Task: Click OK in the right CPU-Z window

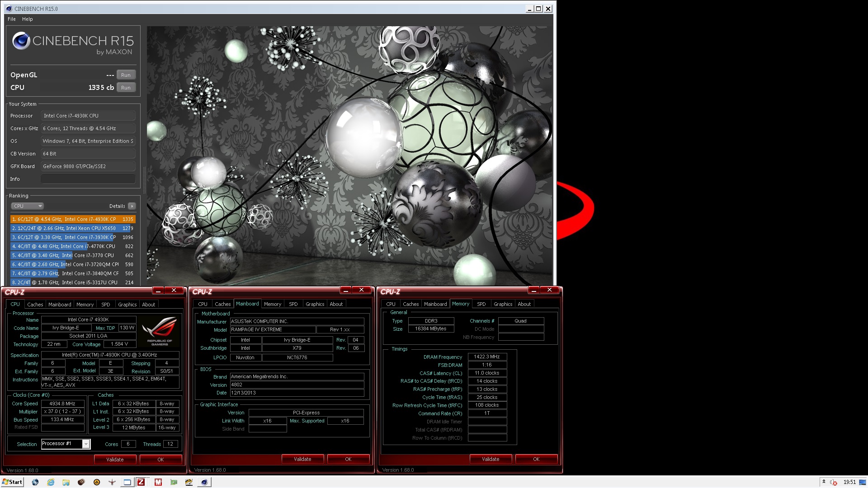Action: tap(536, 459)
